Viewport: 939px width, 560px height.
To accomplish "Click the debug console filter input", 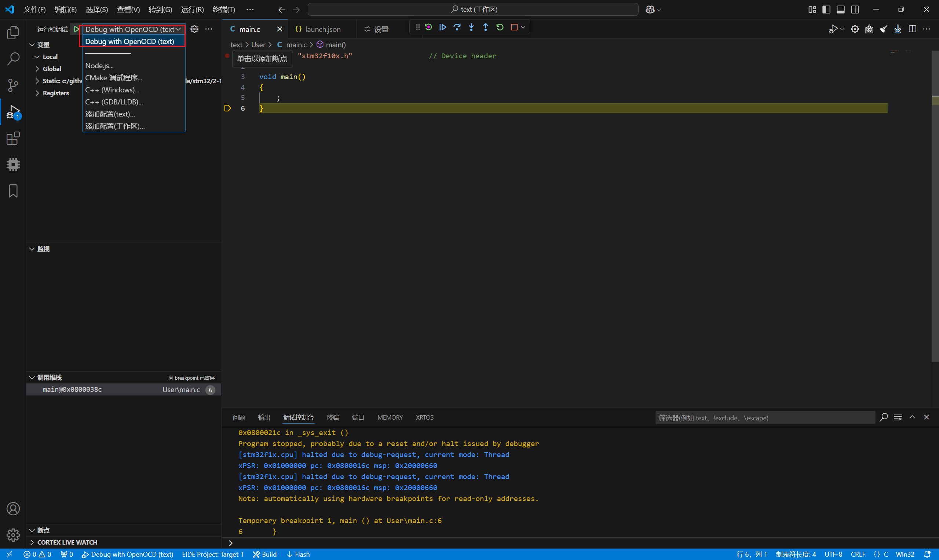I will pos(764,418).
